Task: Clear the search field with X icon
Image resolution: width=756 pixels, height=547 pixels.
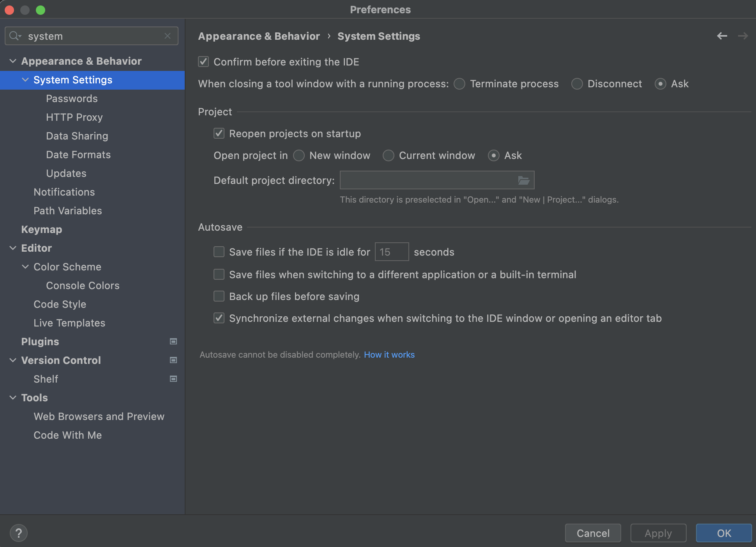Action: (x=168, y=36)
